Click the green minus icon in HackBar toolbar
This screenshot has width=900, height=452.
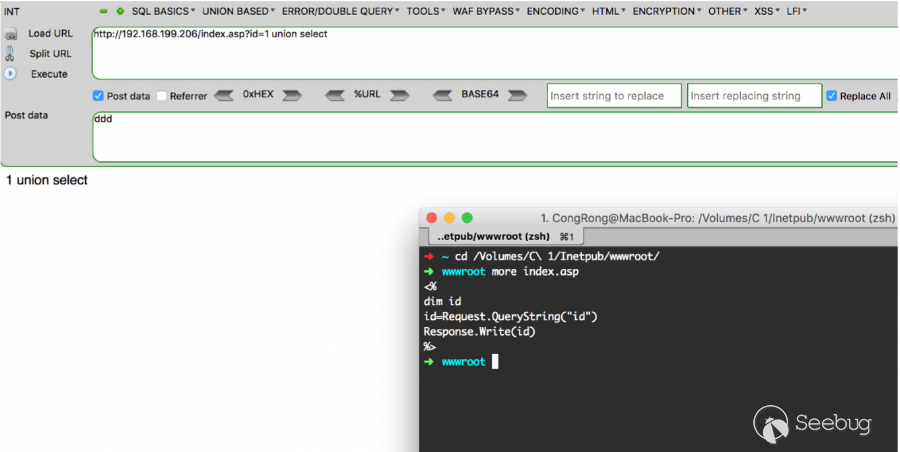click(103, 11)
